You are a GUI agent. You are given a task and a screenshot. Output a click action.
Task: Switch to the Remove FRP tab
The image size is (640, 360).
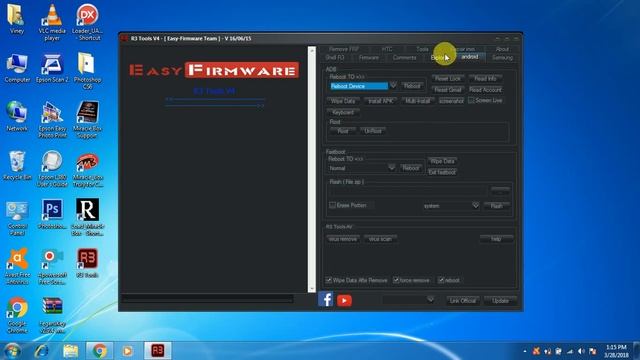(x=344, y=49)
